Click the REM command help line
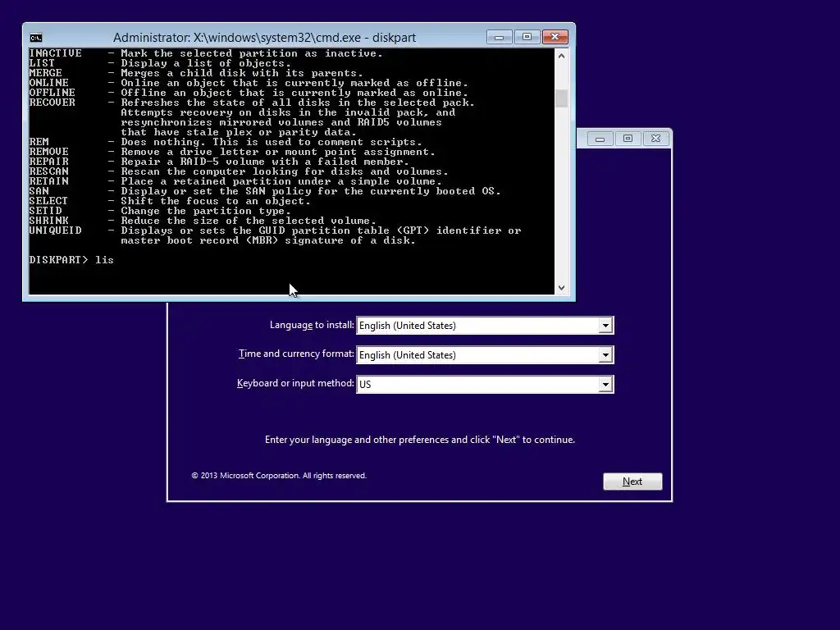 point(226,142)
